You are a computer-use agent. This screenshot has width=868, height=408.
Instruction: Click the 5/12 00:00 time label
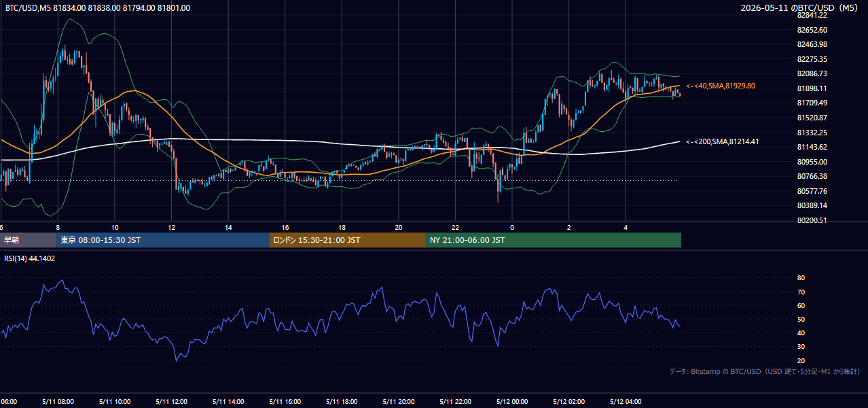pos(512,402)
